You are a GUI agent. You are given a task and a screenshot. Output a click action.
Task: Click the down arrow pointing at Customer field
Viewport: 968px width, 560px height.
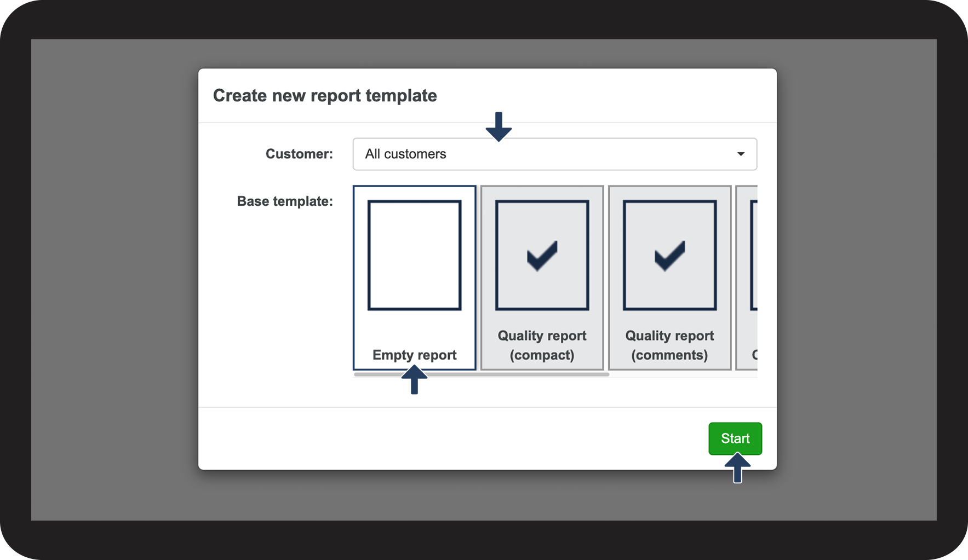coord(499,126)
